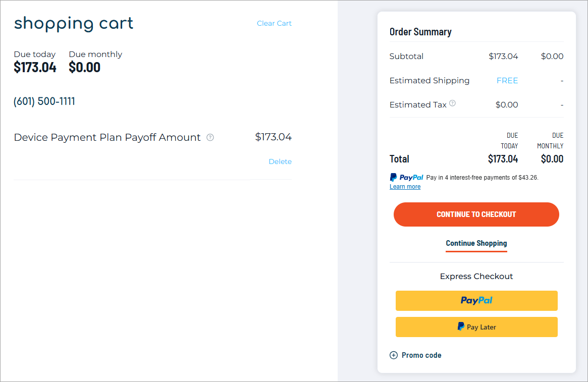588x382 pixels.
Task: Click the shopping cart heading
Action: [73, 23]
